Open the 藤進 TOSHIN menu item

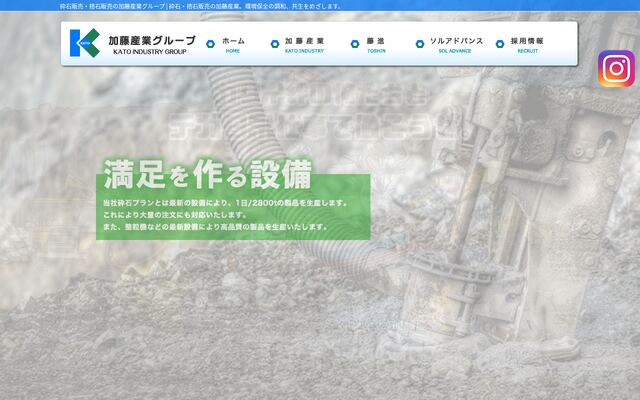pos(376,45)
